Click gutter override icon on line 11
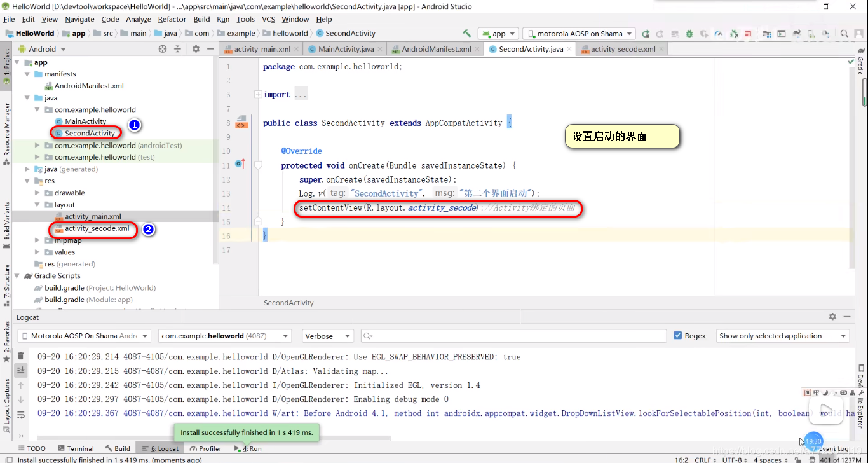868x463 pixels. click(240, 164)
